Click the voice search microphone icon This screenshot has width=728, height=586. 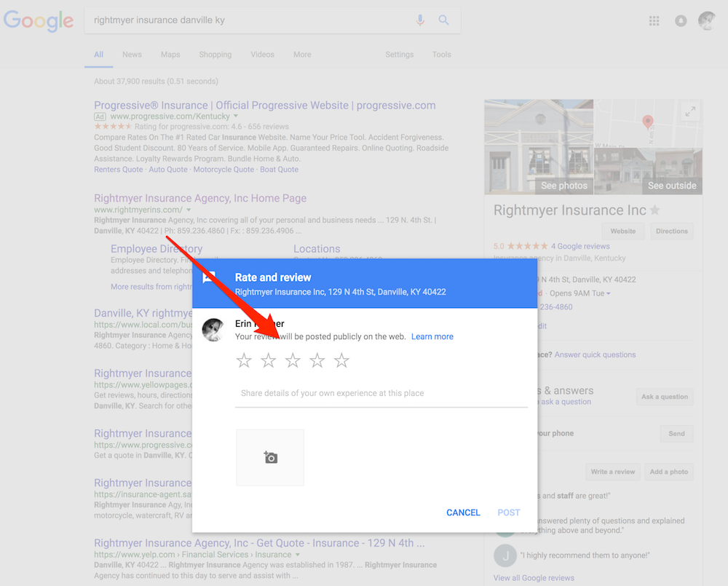tap(420, 20)
